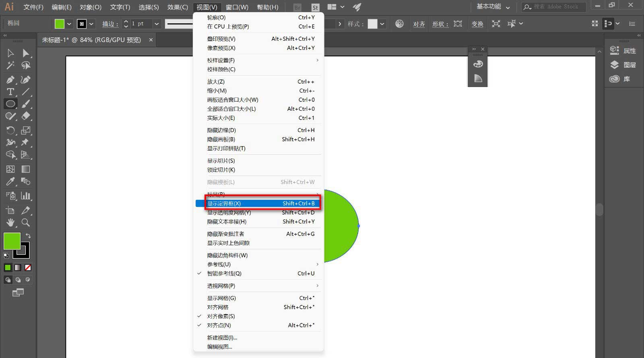Click the green fill swatch in toolbar
Viewport: 644px width, 358px height.
12,241
